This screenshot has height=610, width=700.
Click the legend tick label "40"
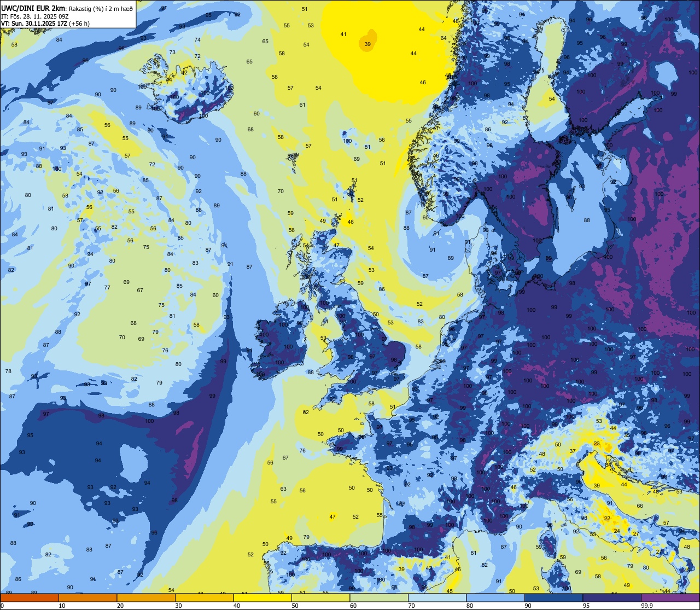pos(237,605)
